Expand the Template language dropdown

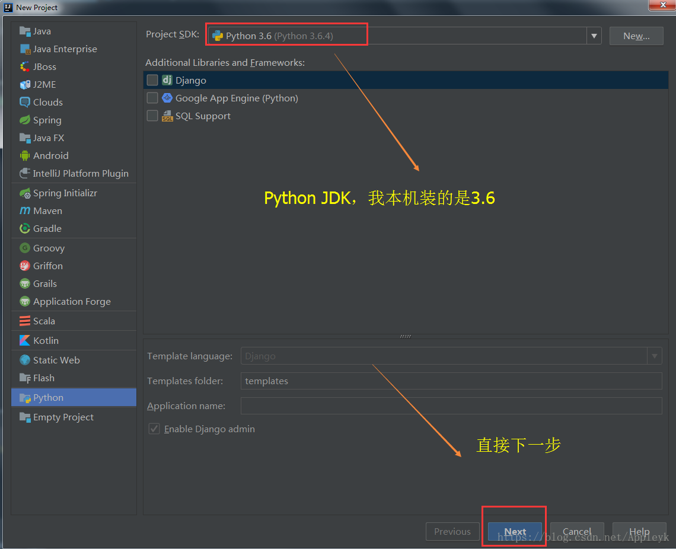coord(654,356)
